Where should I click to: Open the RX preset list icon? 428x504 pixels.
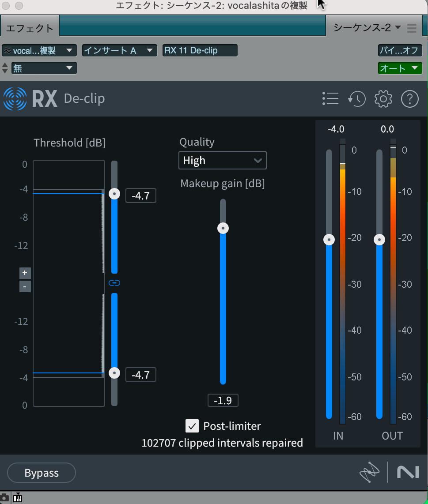330,99
